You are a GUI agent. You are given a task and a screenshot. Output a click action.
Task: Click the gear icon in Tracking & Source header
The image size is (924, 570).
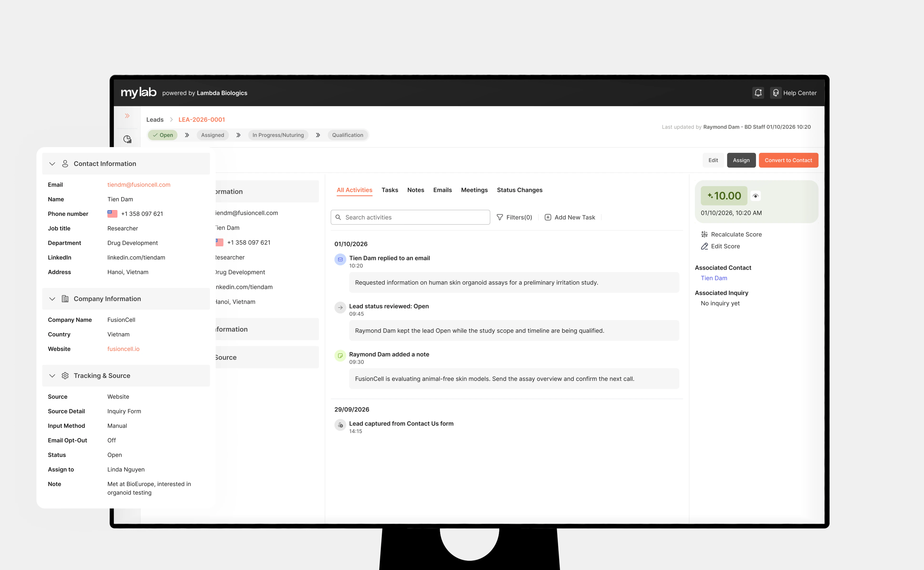(x=65, y=375)
